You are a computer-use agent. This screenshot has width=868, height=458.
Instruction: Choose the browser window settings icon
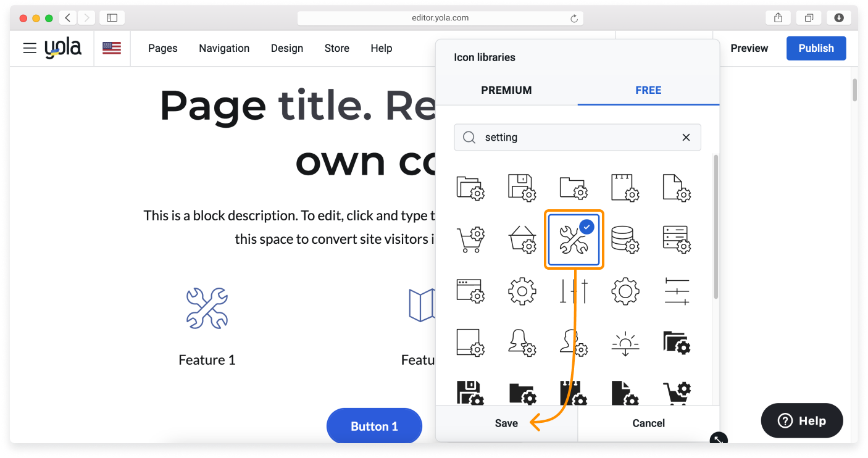[x=470, y=291]
